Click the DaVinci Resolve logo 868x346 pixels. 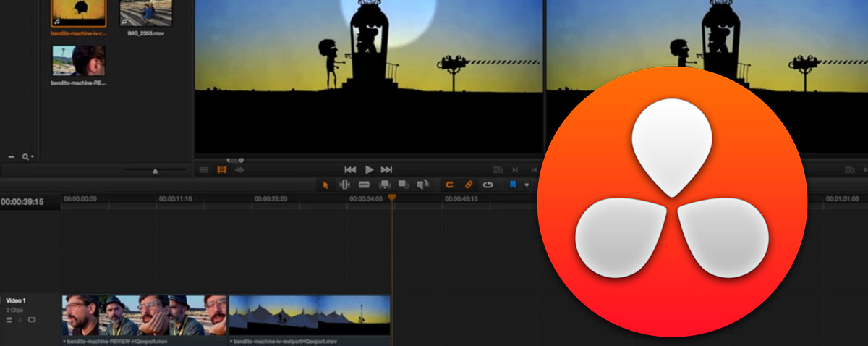click(672, 201)
